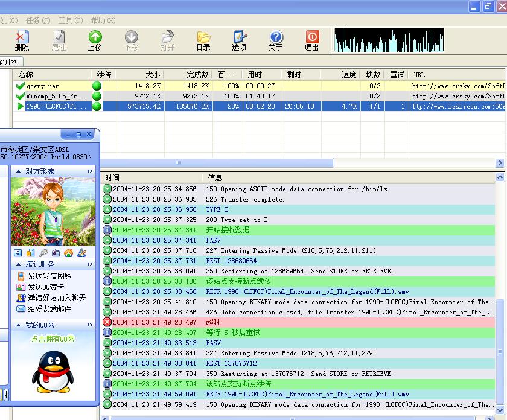Click 邀请好友加入聊天 in the QQ panel
Viewport: 507px width, 420px height.
click(x=57, y=297)
